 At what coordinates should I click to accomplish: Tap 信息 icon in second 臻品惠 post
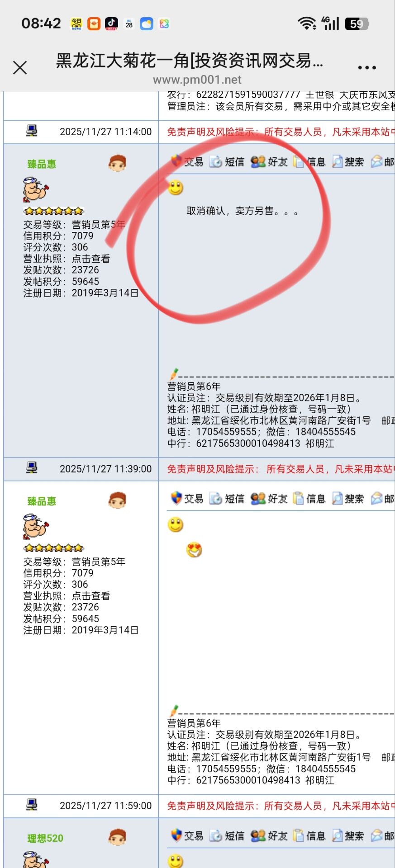pyautogui.click(x=309, y=498)
